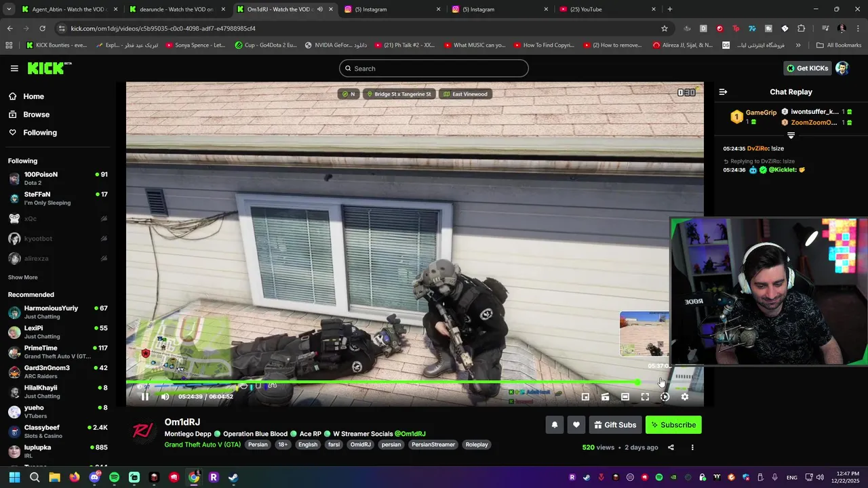Screen dimensions: 868x488
Task: Open the Gift Subs button
Action: click(615, 425)
